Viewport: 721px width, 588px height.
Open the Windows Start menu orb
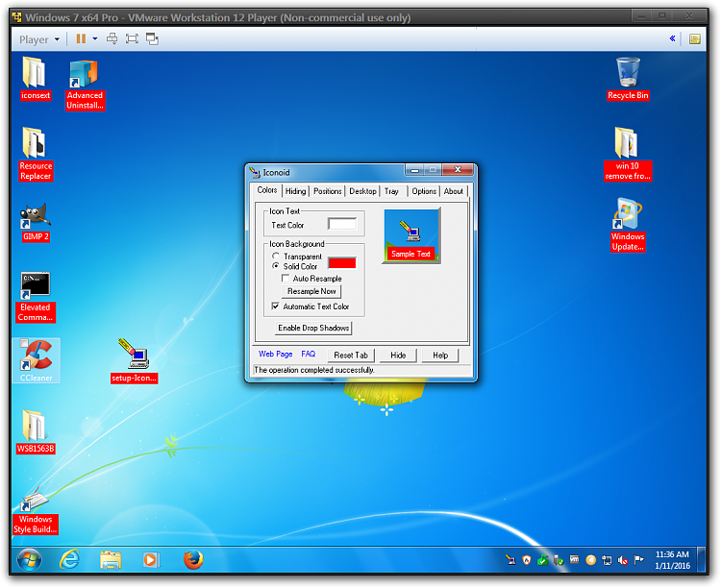tap(30, 559)
